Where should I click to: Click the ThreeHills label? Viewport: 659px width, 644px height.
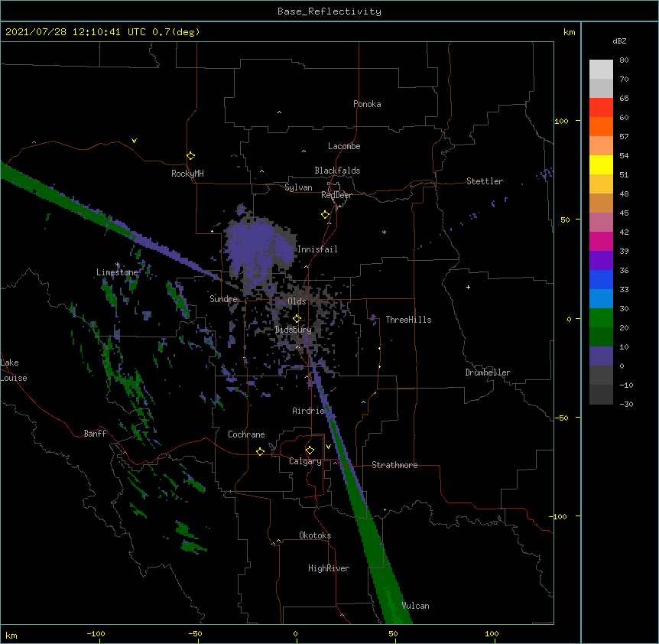coord(408,320)
